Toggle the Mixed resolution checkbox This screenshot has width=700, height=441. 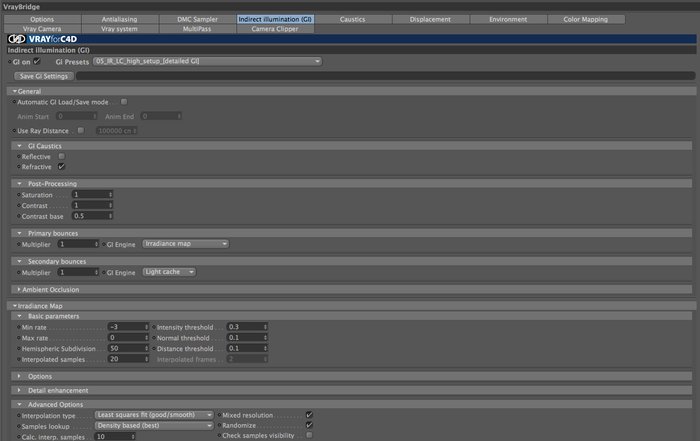[309, 415]
